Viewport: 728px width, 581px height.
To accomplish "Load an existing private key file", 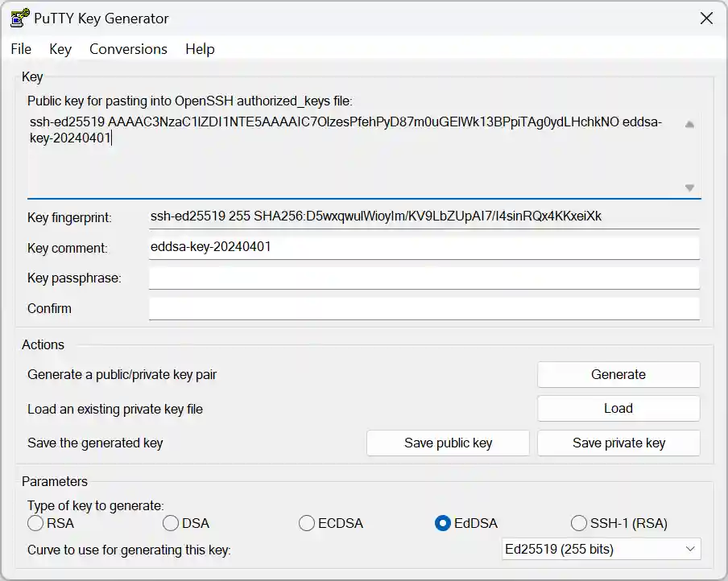I will 618,408.
